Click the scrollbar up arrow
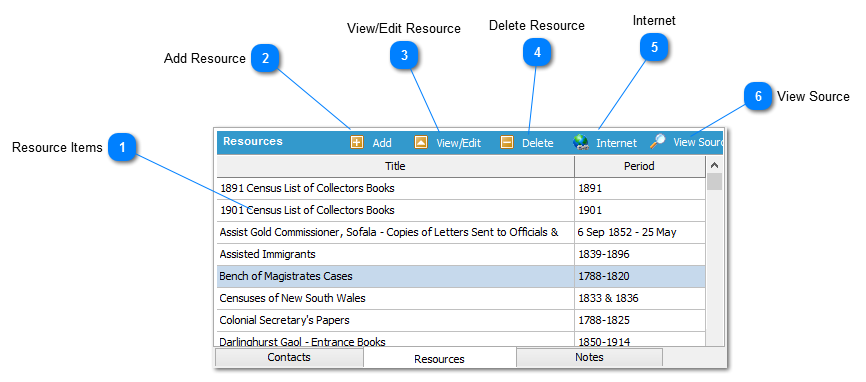This screenshot has height=382, width=866. pyautogui.click(x=714, y=165)
